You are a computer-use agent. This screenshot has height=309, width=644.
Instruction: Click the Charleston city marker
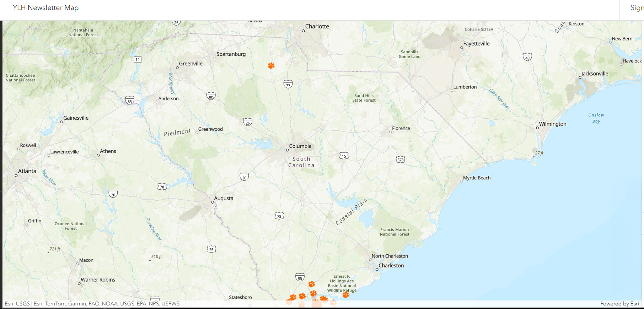tap(377, 270)
